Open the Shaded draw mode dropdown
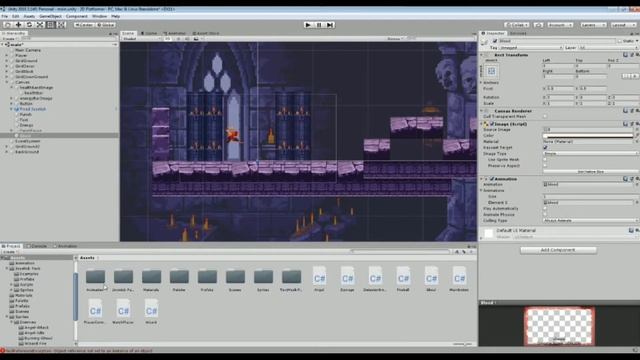640x360 pixels. click(x=141, y=39)
